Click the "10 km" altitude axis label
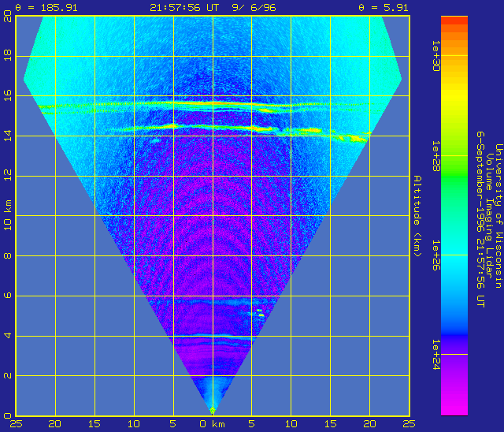This screenshot has width=504, height=432. pos(8,215)
